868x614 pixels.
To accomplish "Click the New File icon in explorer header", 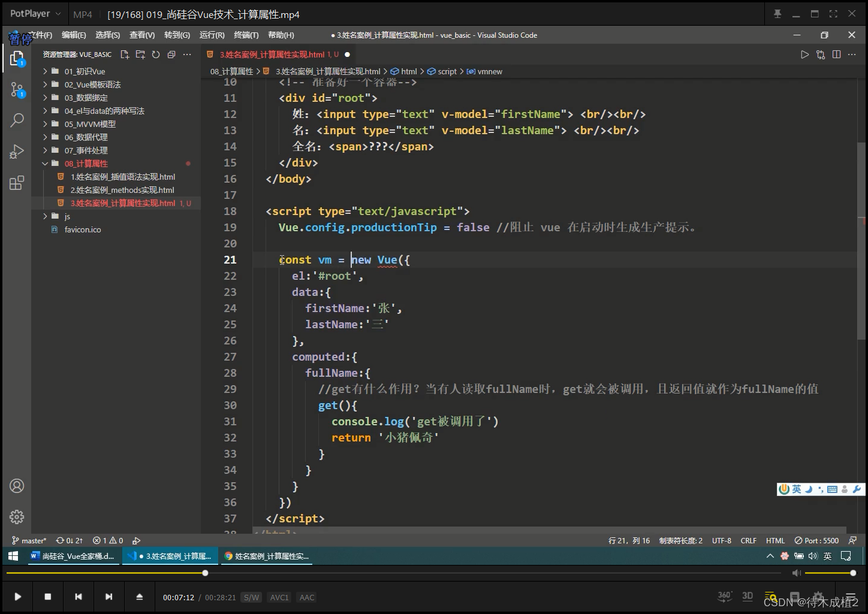I will (125, 55).
